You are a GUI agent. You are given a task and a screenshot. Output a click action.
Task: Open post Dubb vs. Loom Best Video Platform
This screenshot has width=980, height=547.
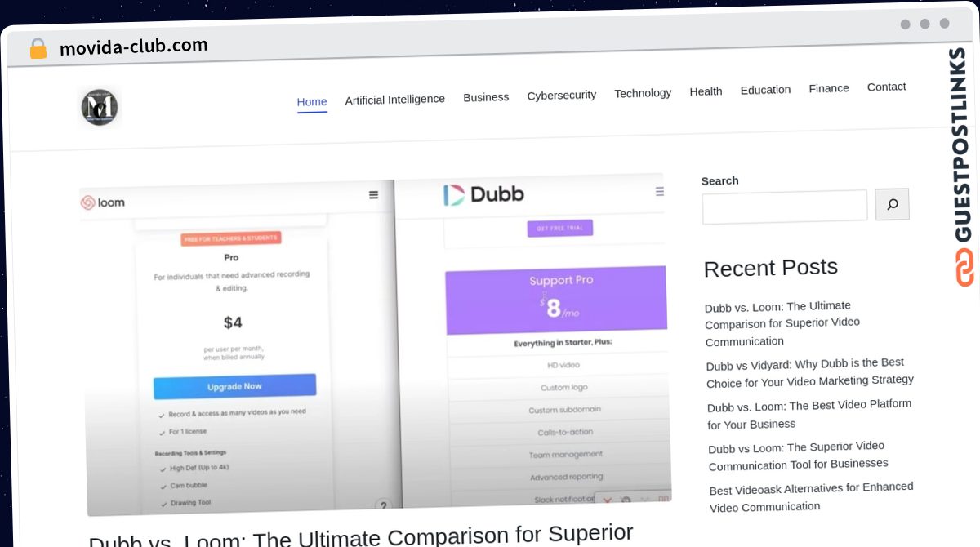[x=809, y=414]
